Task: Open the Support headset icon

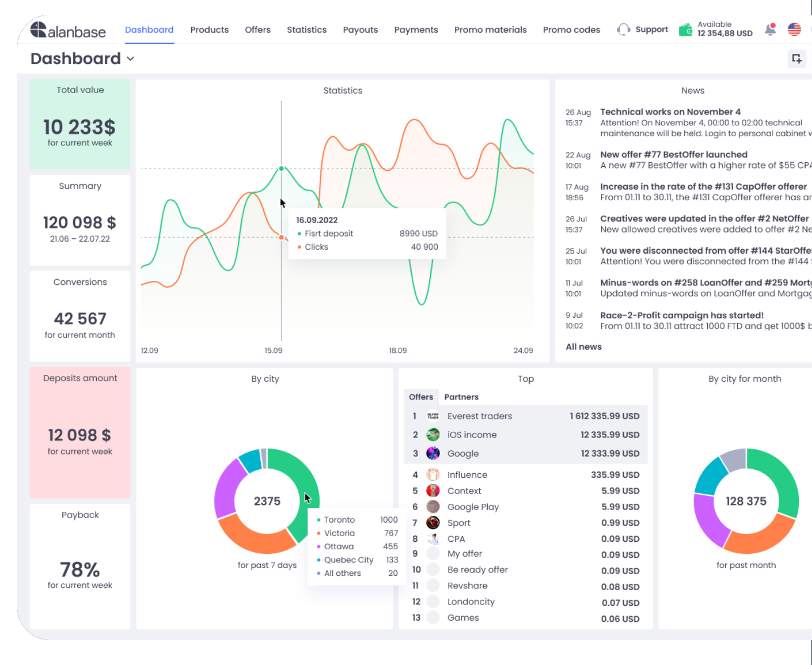Action: click(623, 30)
